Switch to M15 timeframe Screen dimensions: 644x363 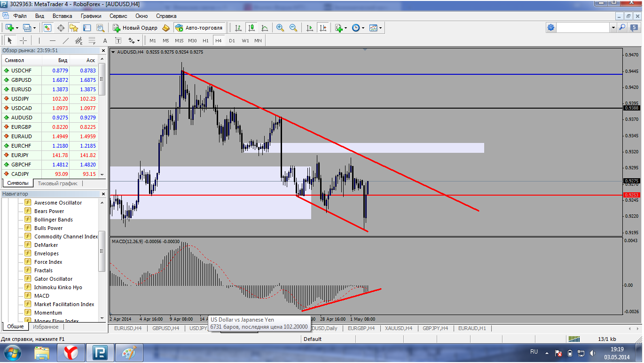click(179, 40)
